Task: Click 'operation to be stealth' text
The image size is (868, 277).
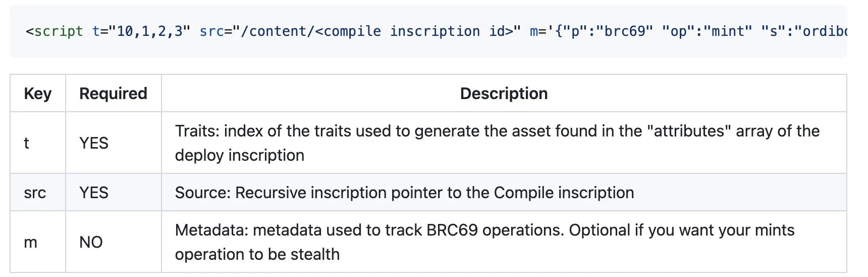Action: coord(257,254)
